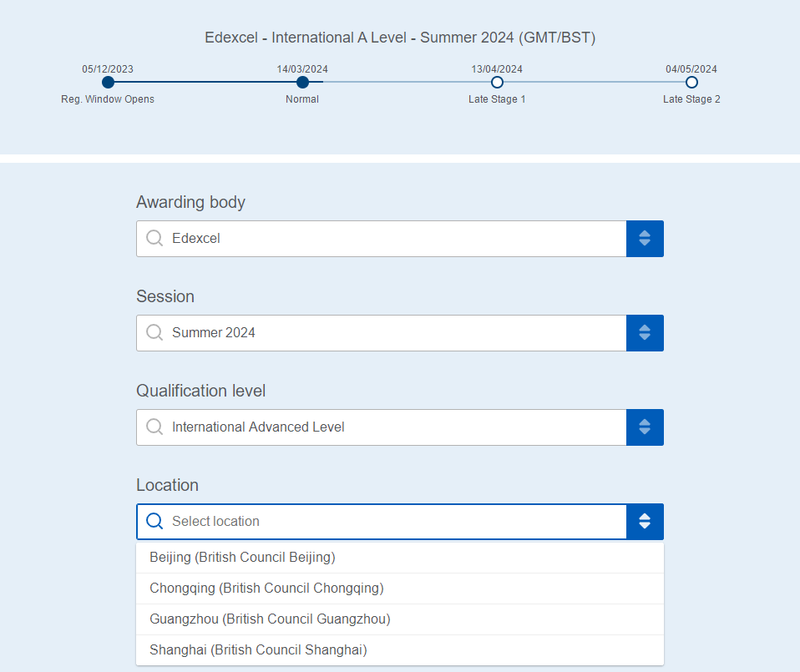800x672 pixels.
Task: Click the Late Stage 2 caption
Action: pos(691,99)
